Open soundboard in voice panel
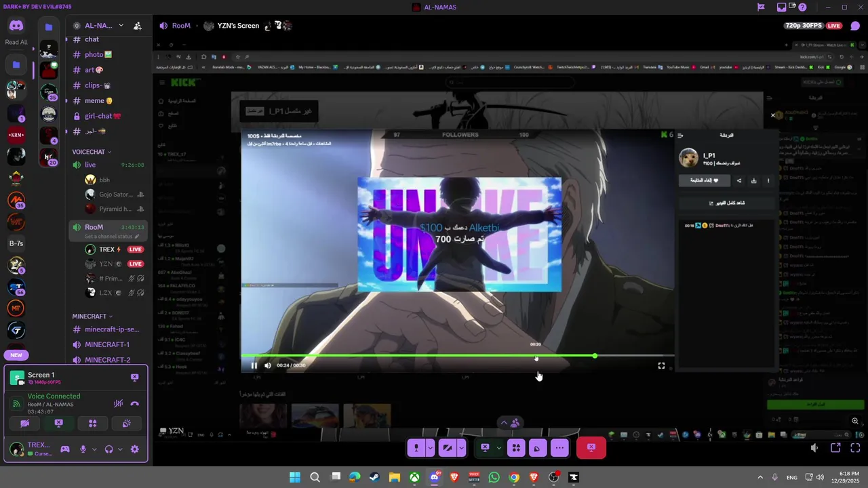This screenshot has width=868, height=488. (126, 424)
